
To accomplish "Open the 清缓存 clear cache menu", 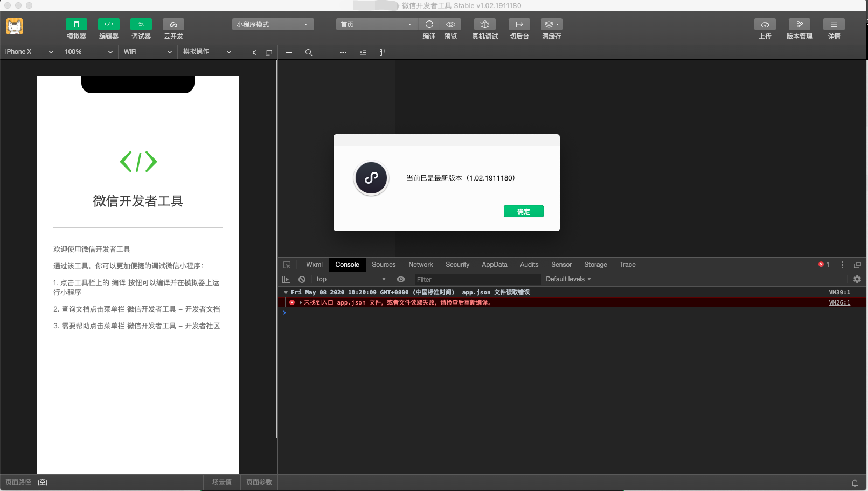I will coord(552,24).
